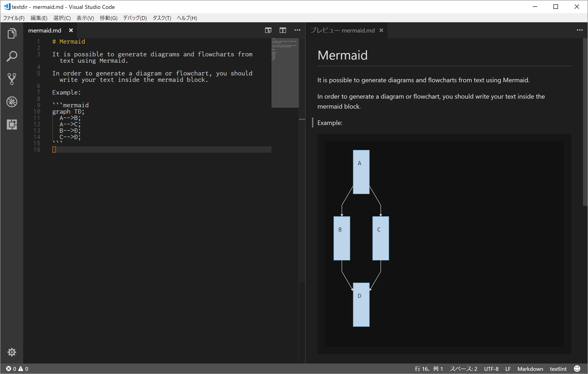Change end of line sequence LF
This screenshot has height=374, width=588.
[508, 369]
